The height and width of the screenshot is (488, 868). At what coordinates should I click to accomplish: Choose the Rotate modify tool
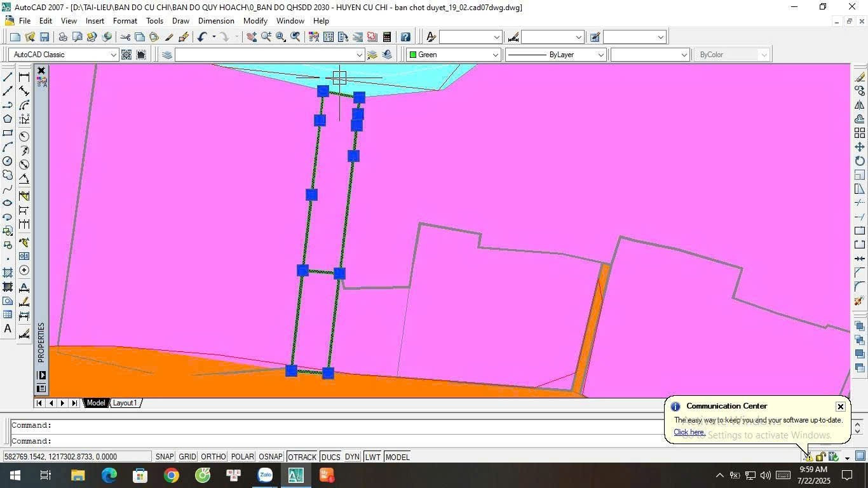860,161
